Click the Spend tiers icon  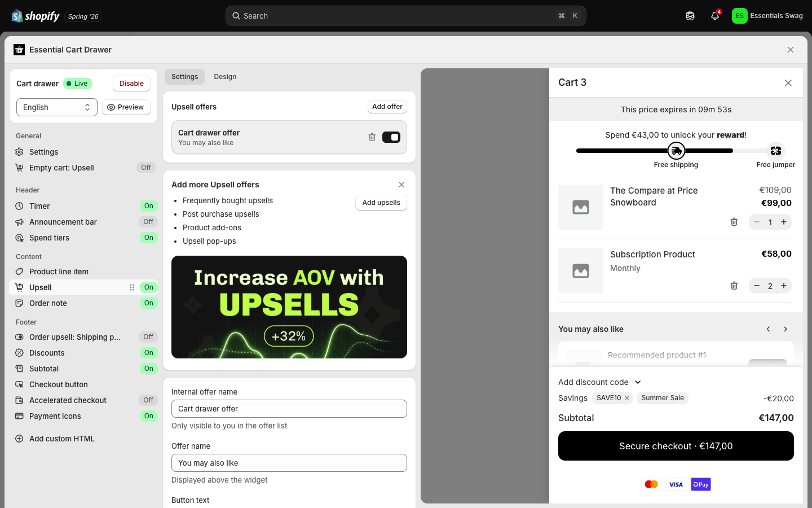click(x=19, y=238)
